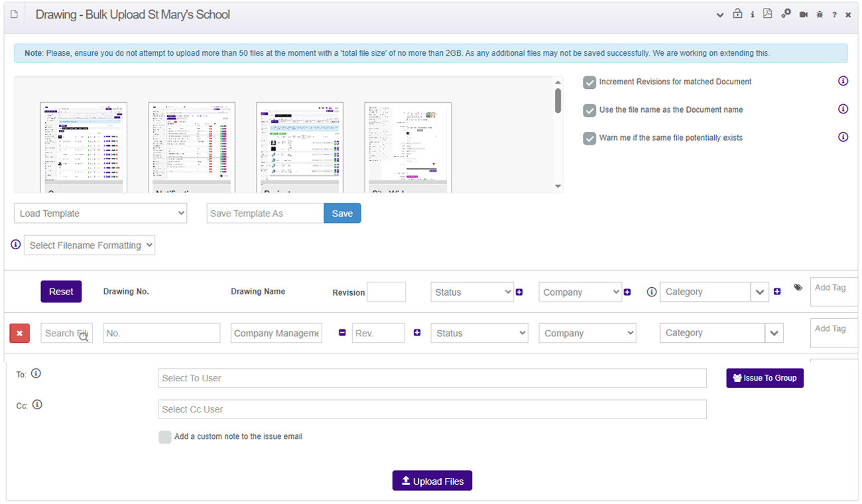This screenshot has width=862, height=504.
Task: Toggle Use the file name as Document name
Action: point(589,110)
